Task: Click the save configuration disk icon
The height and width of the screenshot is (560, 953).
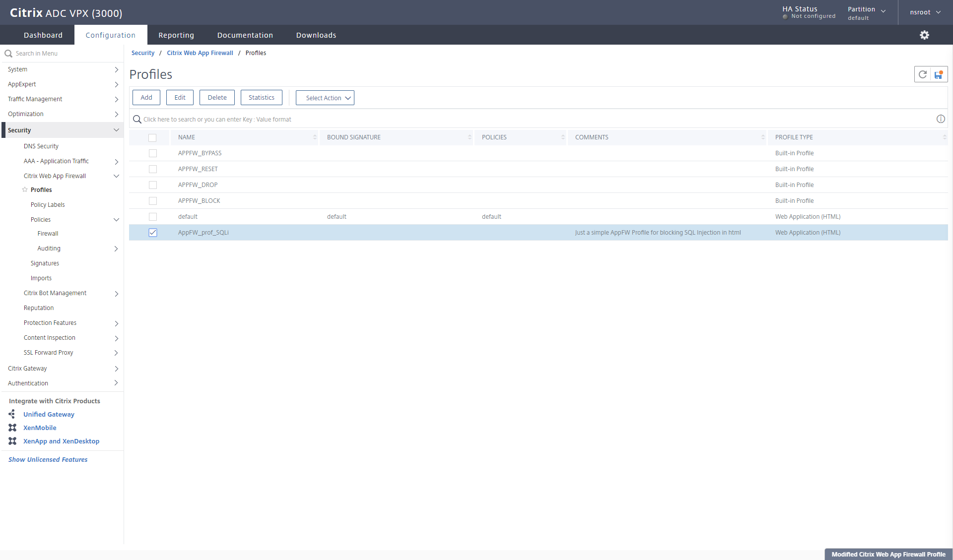Action: tap(939, 74)
